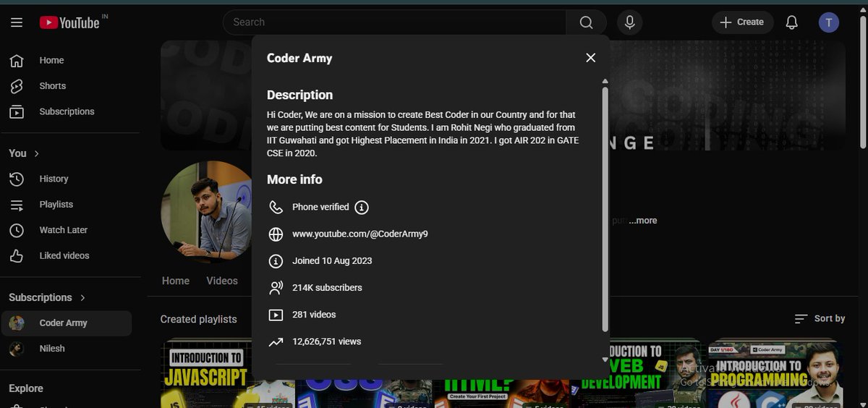The height and width of the screenshot is (408, 868).
Task: Click the 'Phone verified' text
Action: [x=320, y=208]
